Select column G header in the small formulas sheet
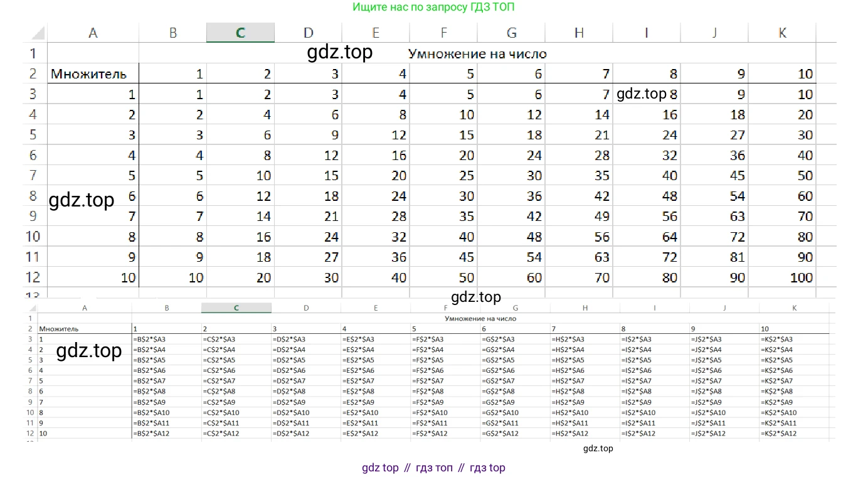868x477 pixels. pos(516,308)
